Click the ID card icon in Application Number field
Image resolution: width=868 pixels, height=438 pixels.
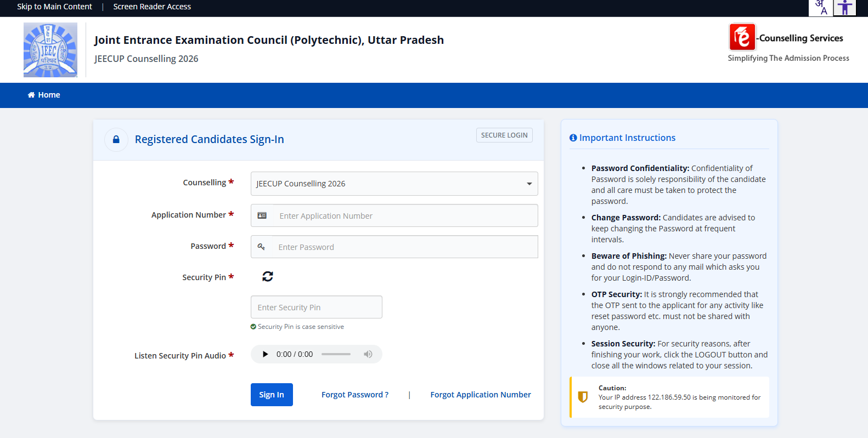262,215
